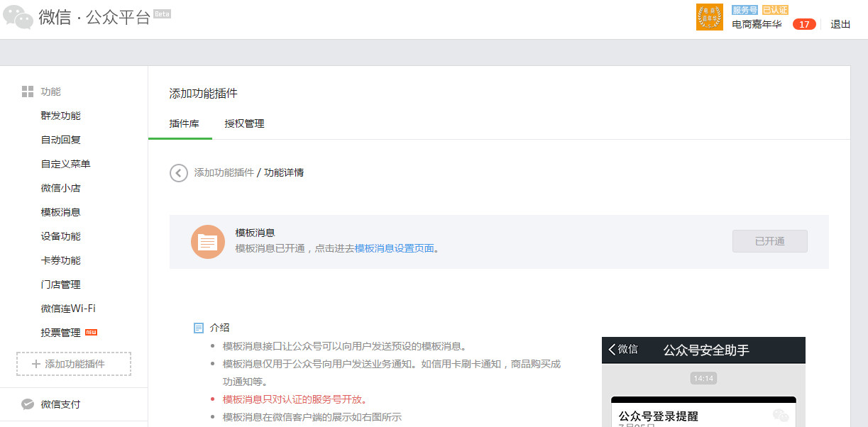Image resolution: width=868 pixels, height=427 pixels.
Task: Open 自动回复 in the sidebar
Action: (61, 140)
